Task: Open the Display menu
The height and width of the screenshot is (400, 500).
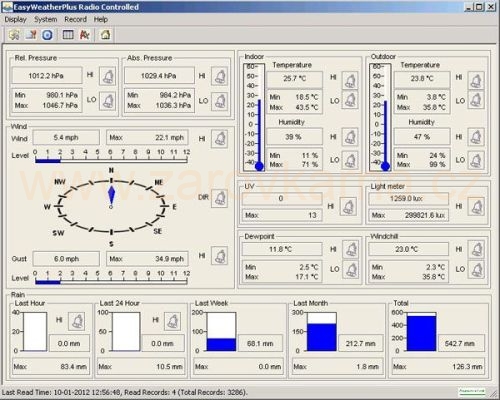Action: (15, 20)
